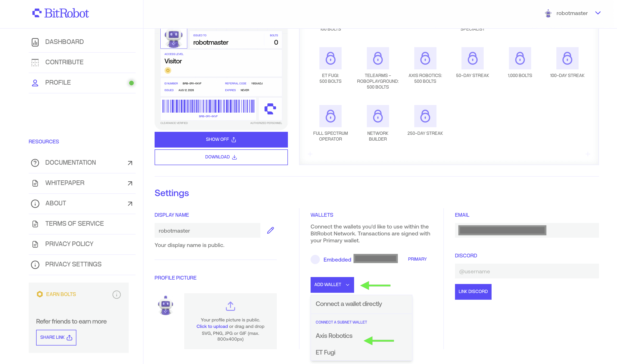Open the Dashboard sidebar item
617x364 pixels.
82,42
